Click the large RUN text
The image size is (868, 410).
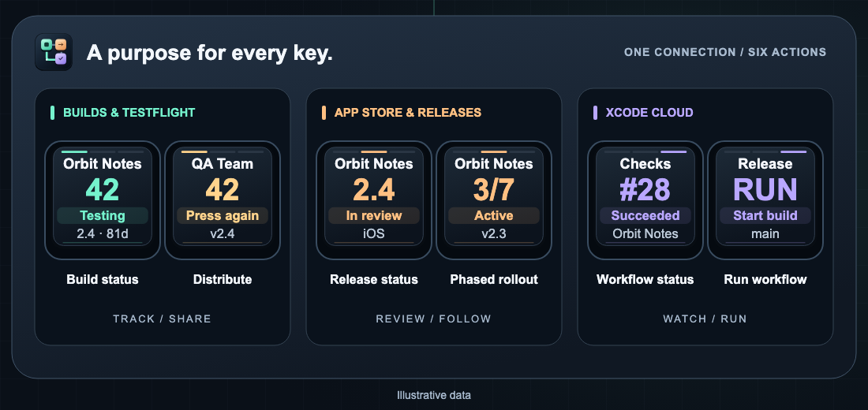pos(765,190)
